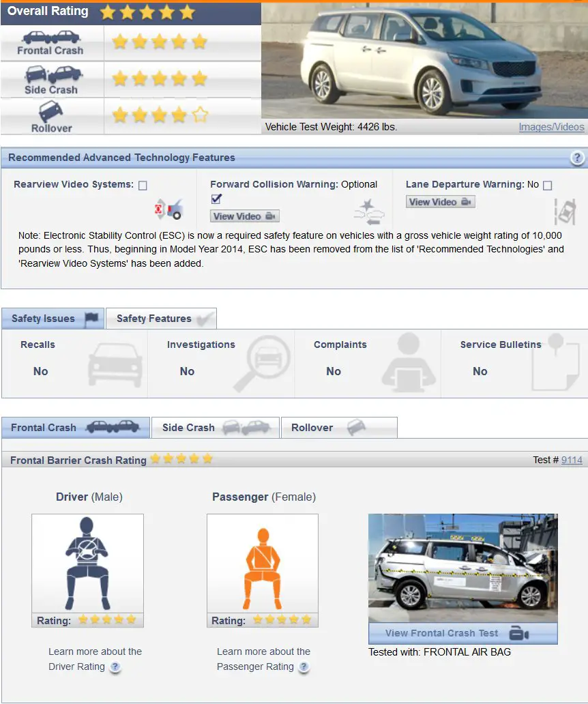Click the Service Bulletins 'No' value
588x704 pixels.
coord(480,371)
